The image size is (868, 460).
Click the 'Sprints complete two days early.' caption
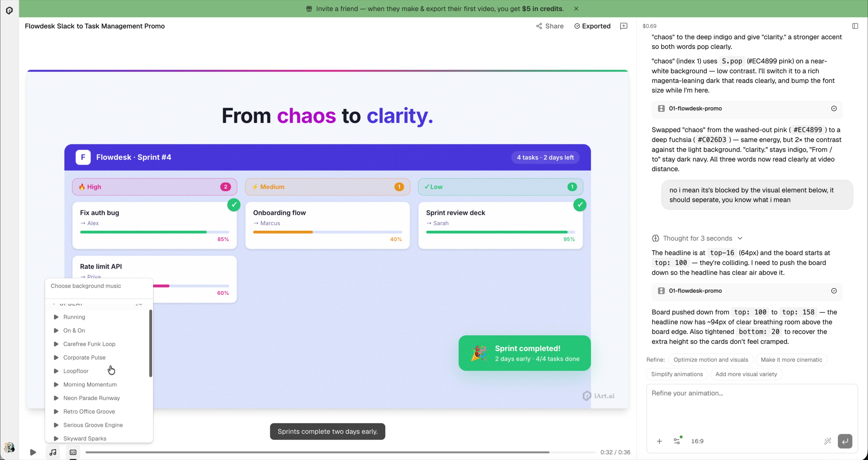pos(328,431)
